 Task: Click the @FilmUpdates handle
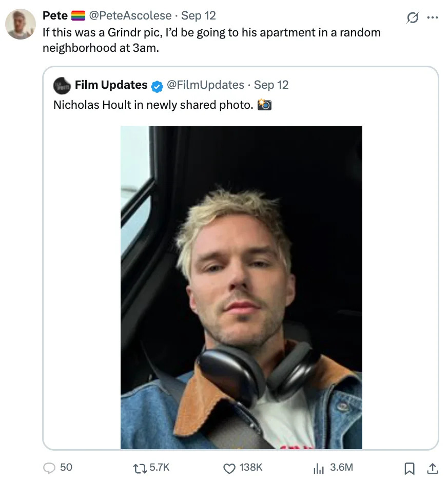pyautogui.click(x=206, y=85)
